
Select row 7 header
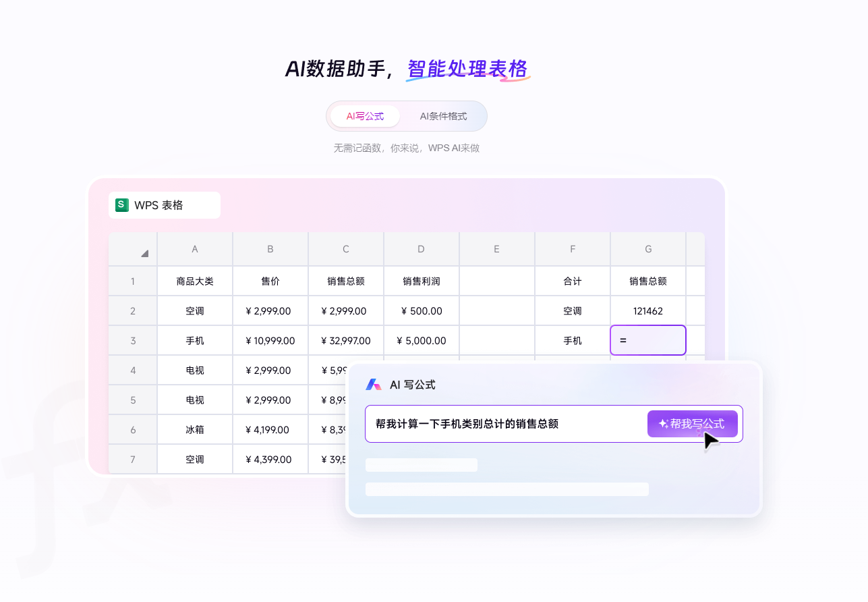click(133, 460)
